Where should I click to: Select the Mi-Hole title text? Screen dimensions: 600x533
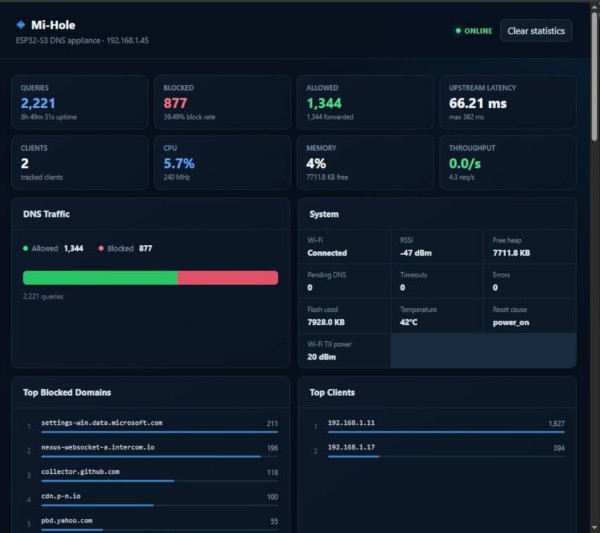point(53,25)
